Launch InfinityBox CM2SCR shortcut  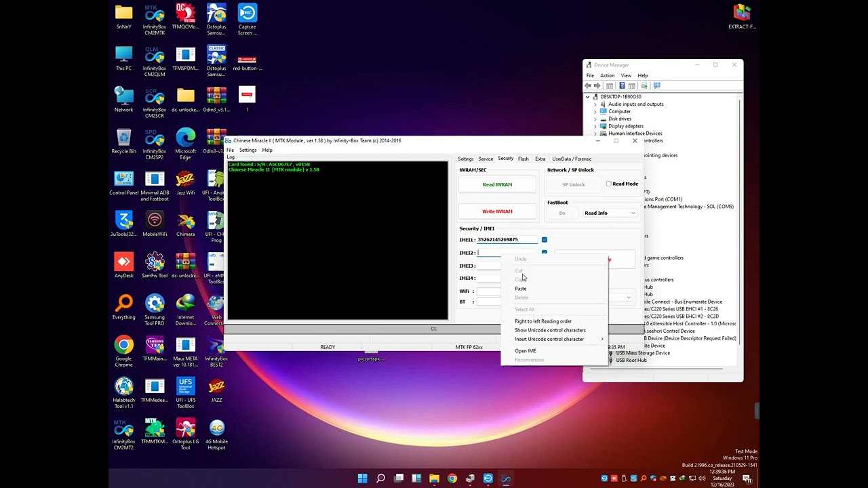[155, 103]
